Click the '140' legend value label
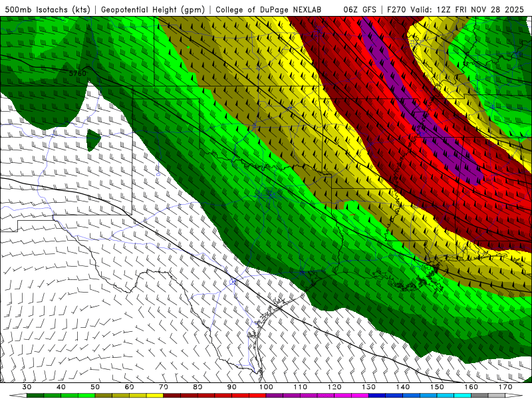The height and width of the screenshot is (399, 532). (x=403, y=387)
